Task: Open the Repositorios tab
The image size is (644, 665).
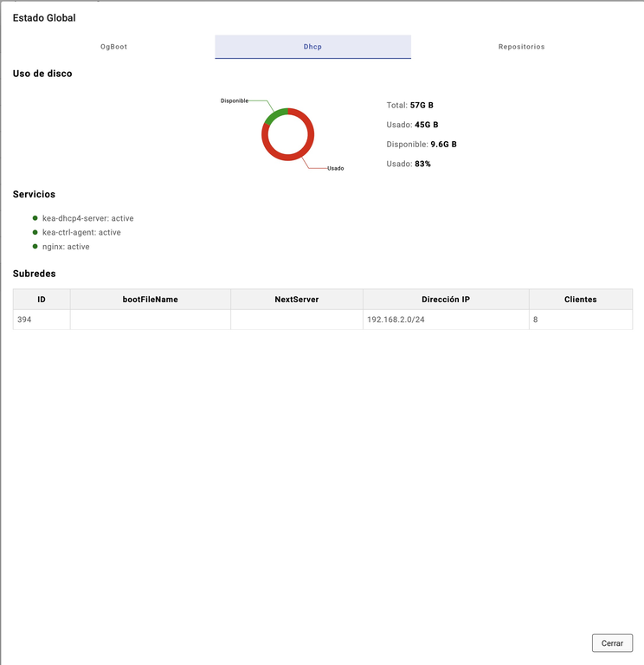Action: (521, 47)
